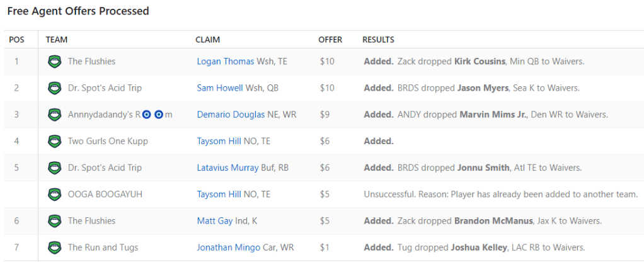This screenshot has width=644, height=267.
Task: Click Annnydadandy's team logo icon
Action: click(54, 115)
